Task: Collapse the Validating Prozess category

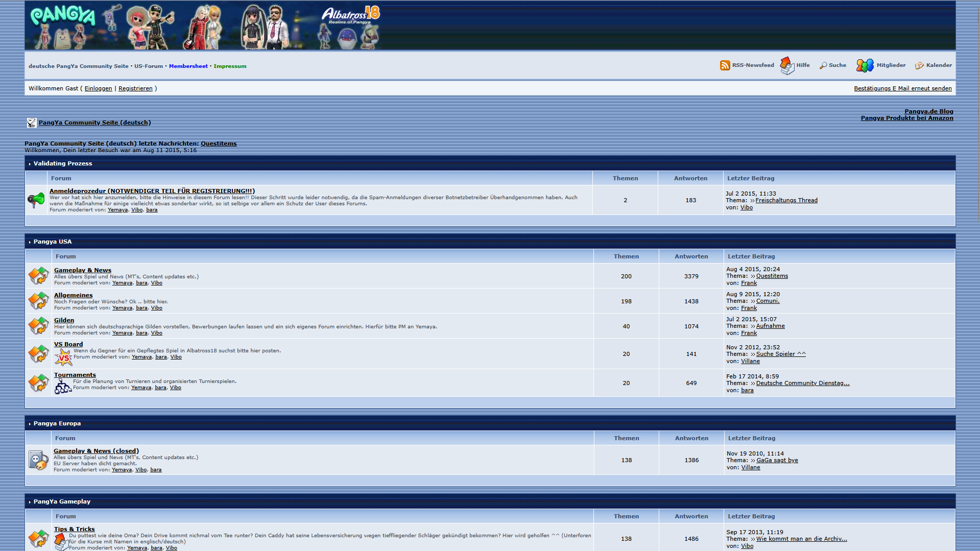Action: pyautogui.click(x=30, y=164)
